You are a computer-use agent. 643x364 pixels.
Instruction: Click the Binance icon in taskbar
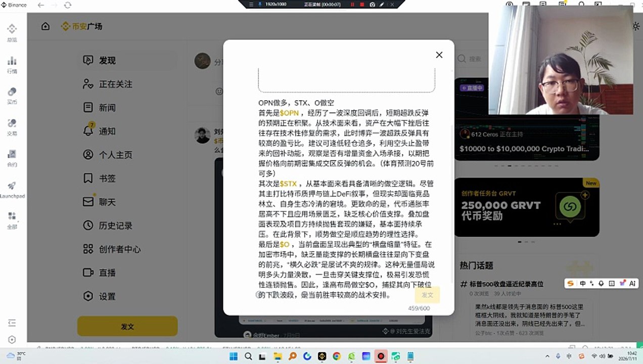[321, 356]
